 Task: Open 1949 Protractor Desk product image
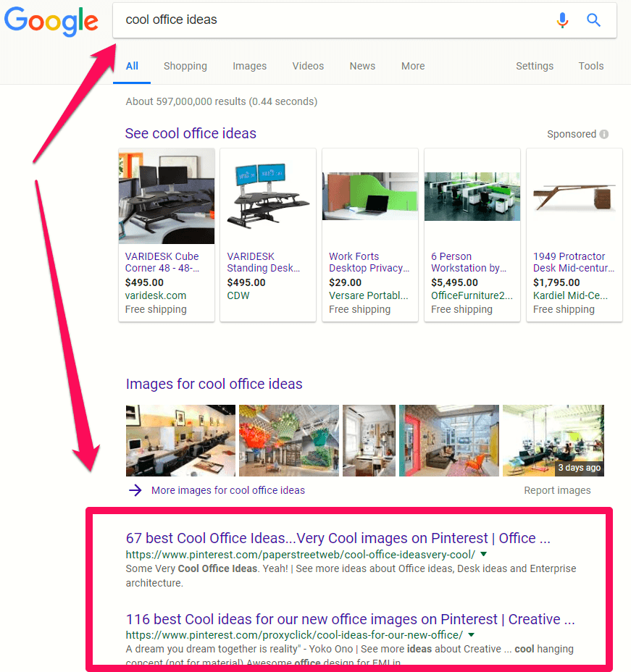point(574,196)
